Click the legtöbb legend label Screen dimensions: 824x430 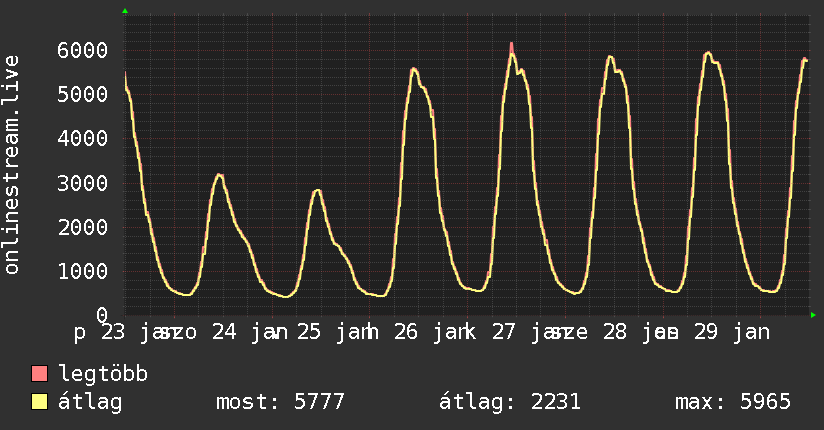(104, 374)
